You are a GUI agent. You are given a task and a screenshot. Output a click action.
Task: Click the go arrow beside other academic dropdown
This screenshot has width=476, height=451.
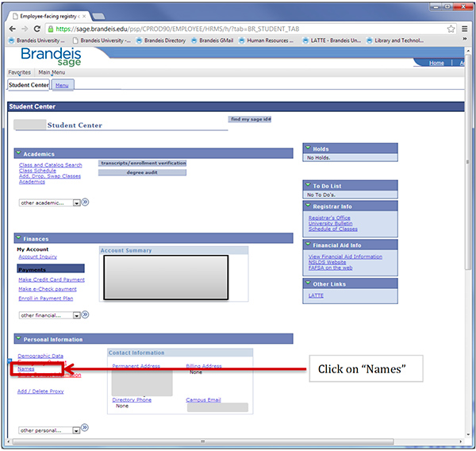86,202
